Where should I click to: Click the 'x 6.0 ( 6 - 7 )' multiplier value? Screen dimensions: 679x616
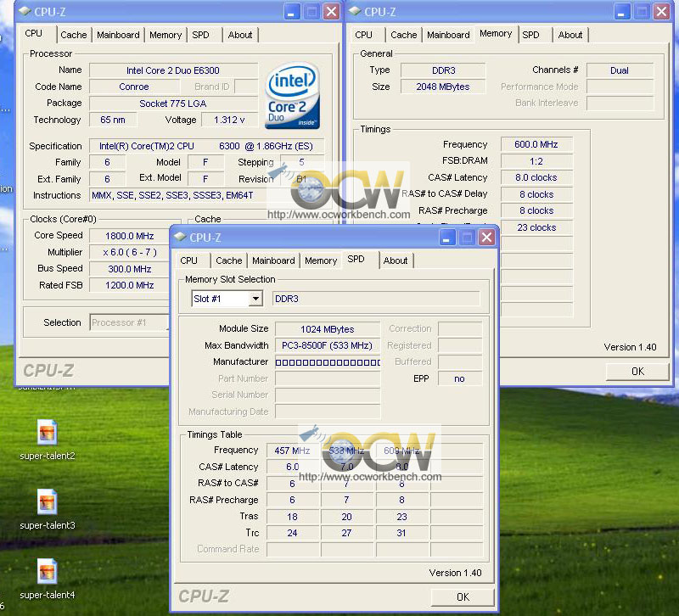[130, 252]
